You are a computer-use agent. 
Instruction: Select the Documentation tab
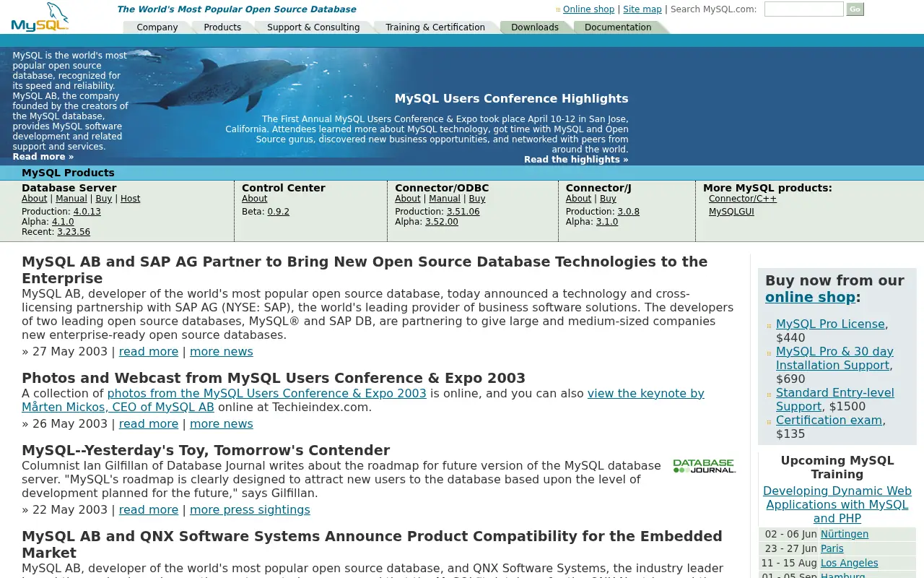pos(618,27)
